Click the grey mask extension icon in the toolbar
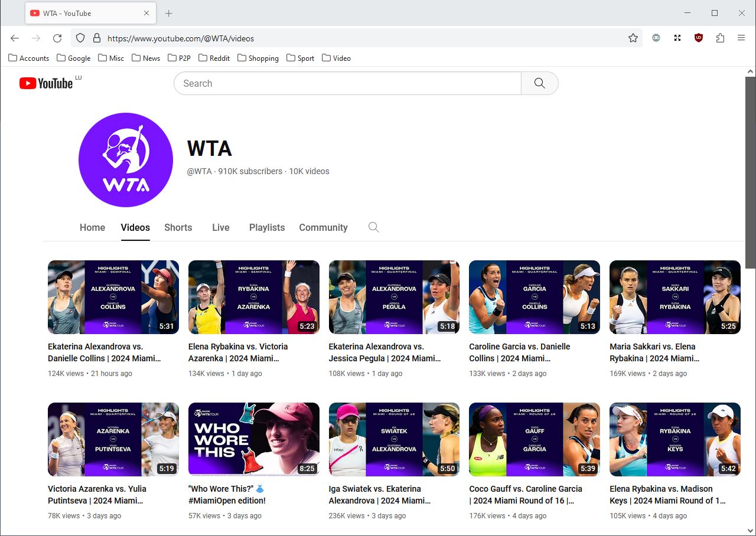This screenshot has height=536, width=756. pos(656,38)
